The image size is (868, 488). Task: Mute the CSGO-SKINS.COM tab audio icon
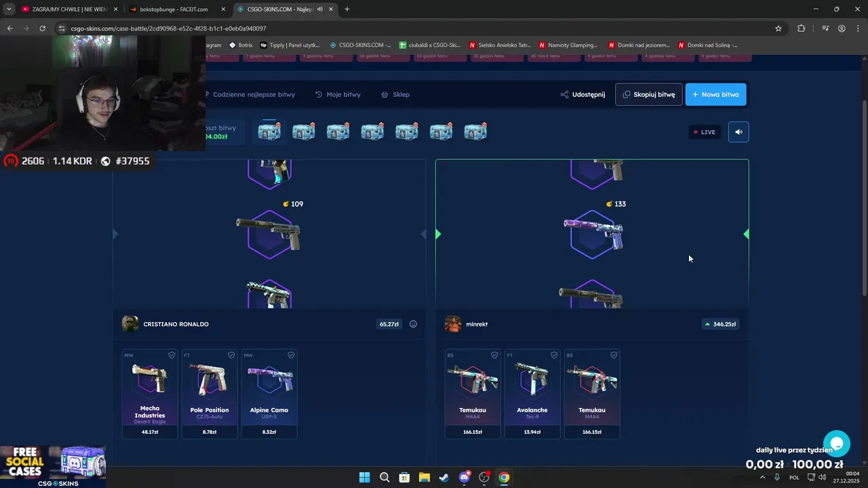pyautogui.click(x=319, y=9)
